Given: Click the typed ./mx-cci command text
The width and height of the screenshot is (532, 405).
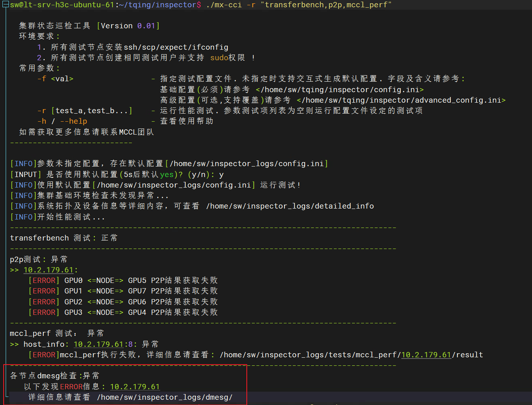Looking at the screenshot, I should 299,5.
